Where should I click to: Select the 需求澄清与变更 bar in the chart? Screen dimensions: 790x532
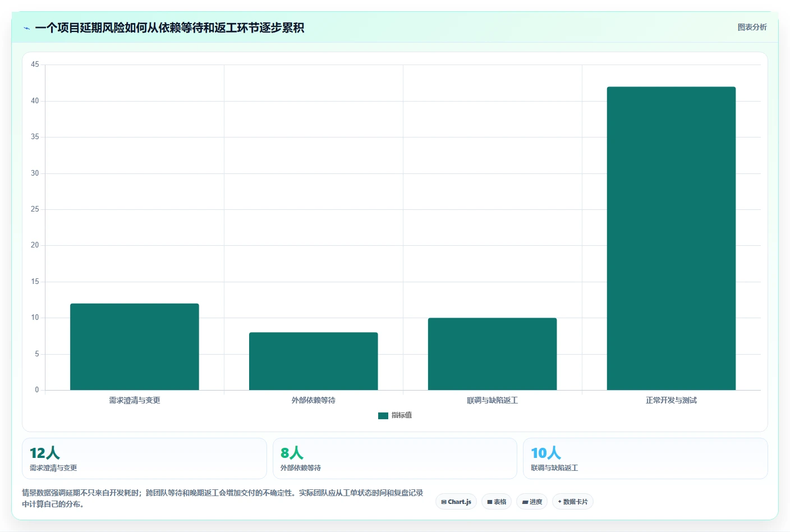(135, 347)
